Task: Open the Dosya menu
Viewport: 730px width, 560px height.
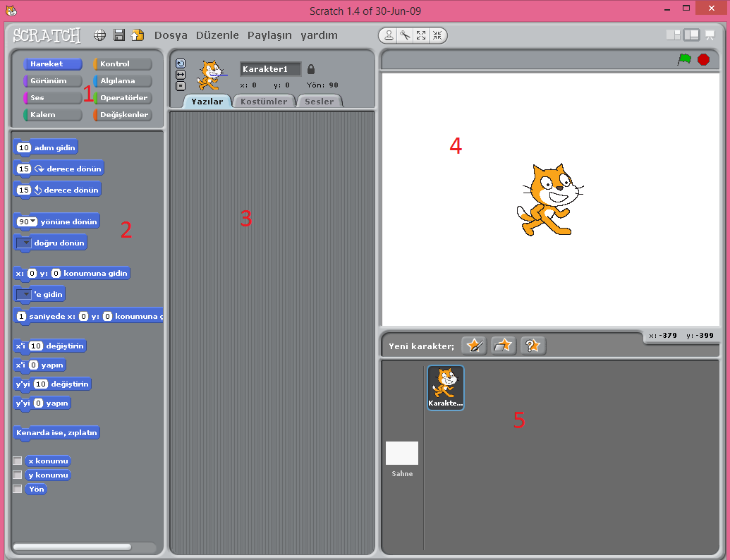Action: click(x=171, y=35)
